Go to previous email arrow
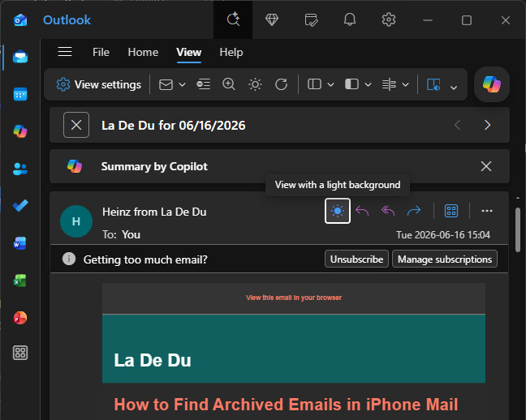Image resolution: width=526 pixels, height=420 pixels. 457,125
